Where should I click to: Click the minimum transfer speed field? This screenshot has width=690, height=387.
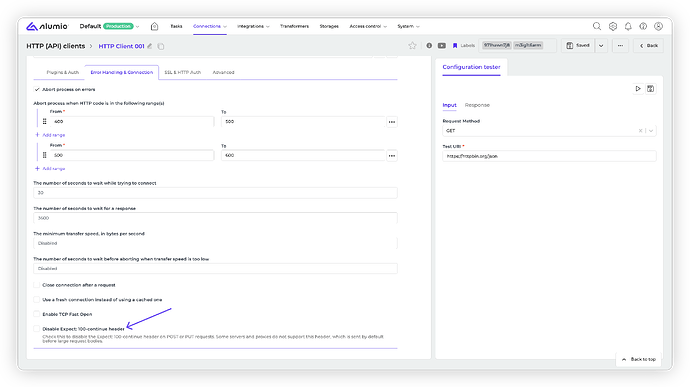(x=215, y=243)
